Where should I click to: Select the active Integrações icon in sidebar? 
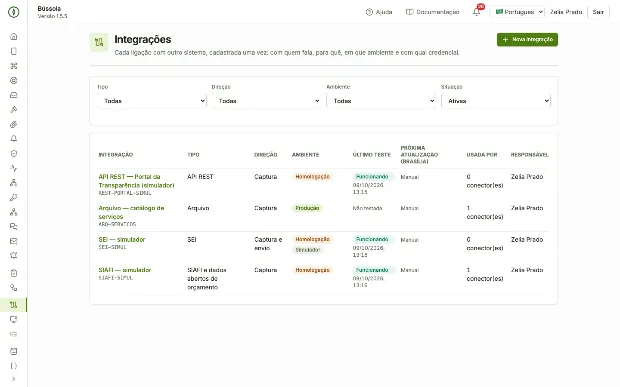pos(13,305)
